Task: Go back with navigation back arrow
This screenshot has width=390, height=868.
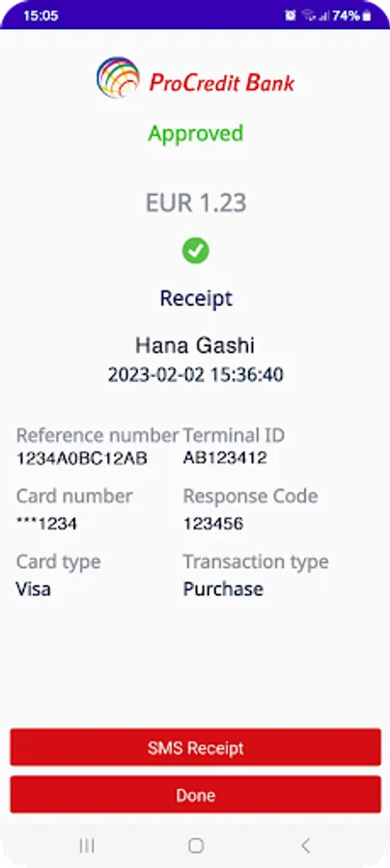Action: [x=305, y=845]
